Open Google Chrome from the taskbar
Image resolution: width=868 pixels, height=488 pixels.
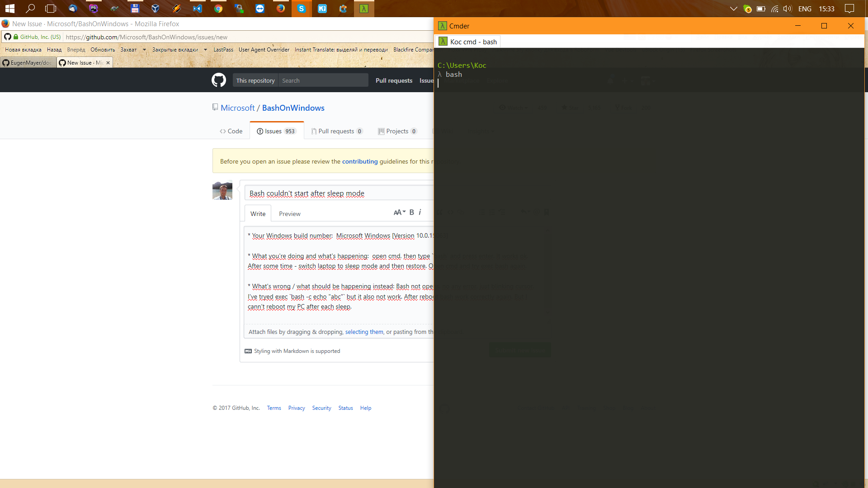pos(218,8)
